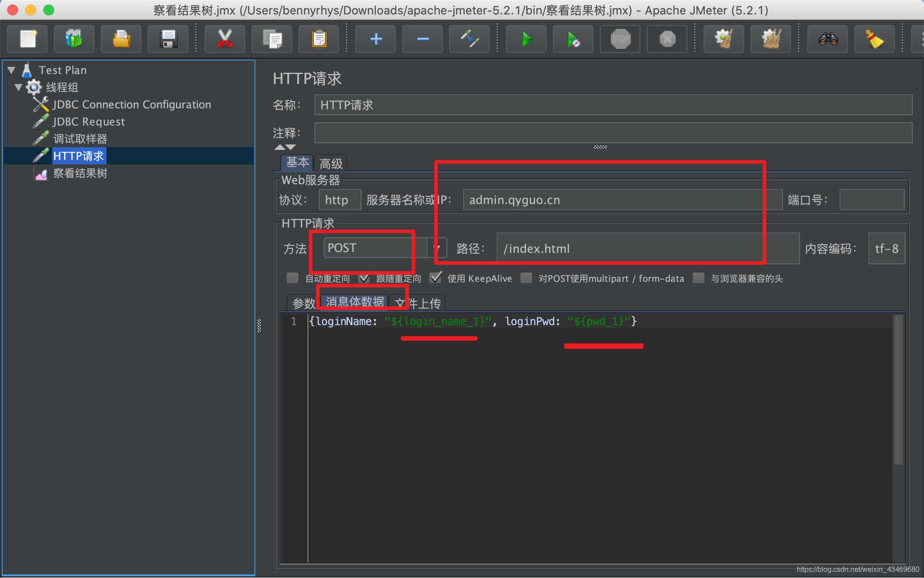Toggle 使用 KeepAlive checkbox

(x=435, y=278)
